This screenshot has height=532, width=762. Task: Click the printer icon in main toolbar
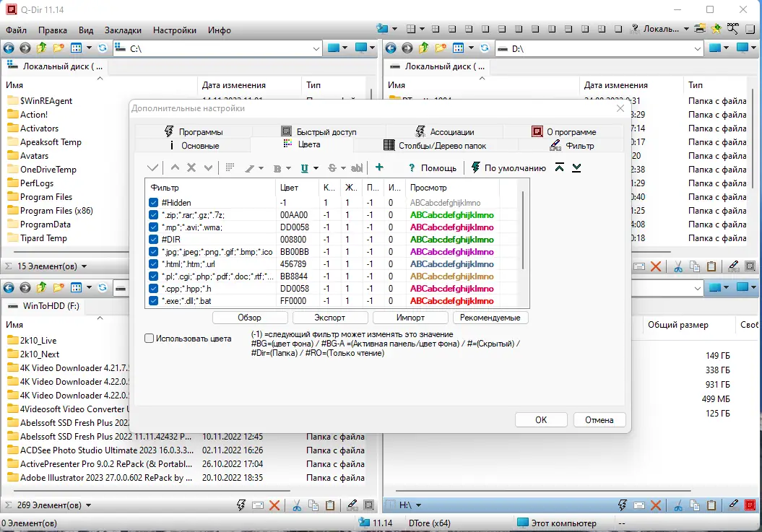pos(700,29)
